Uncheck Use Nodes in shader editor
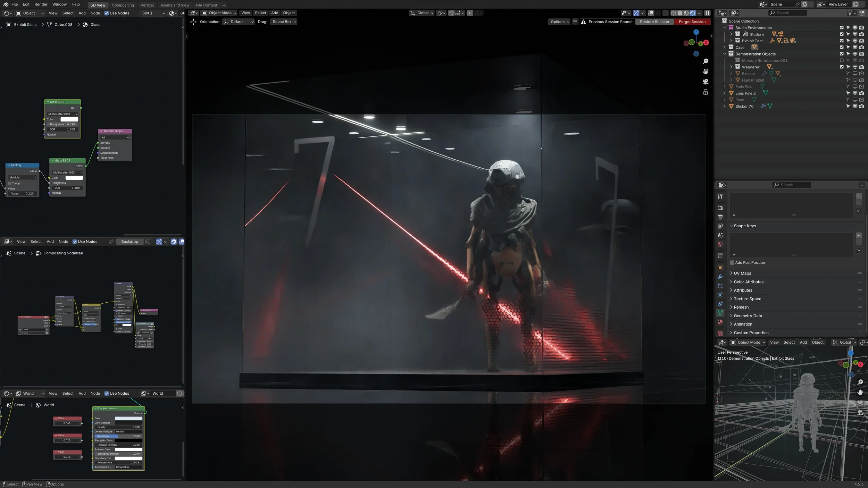The width and height of the screenshot is (868, 488). click(x=107, y=13)
